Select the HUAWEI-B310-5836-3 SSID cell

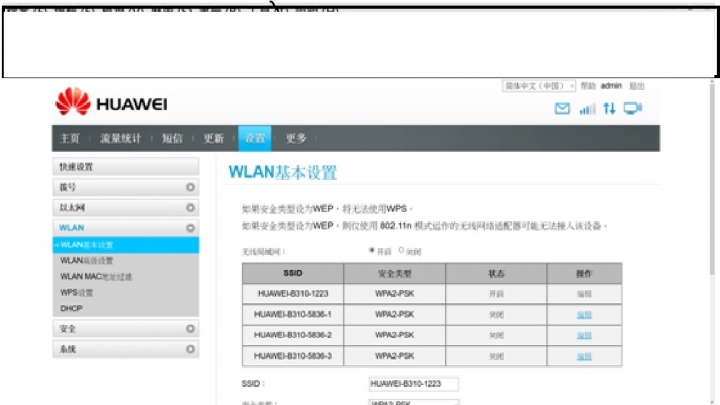click(293, 356)
